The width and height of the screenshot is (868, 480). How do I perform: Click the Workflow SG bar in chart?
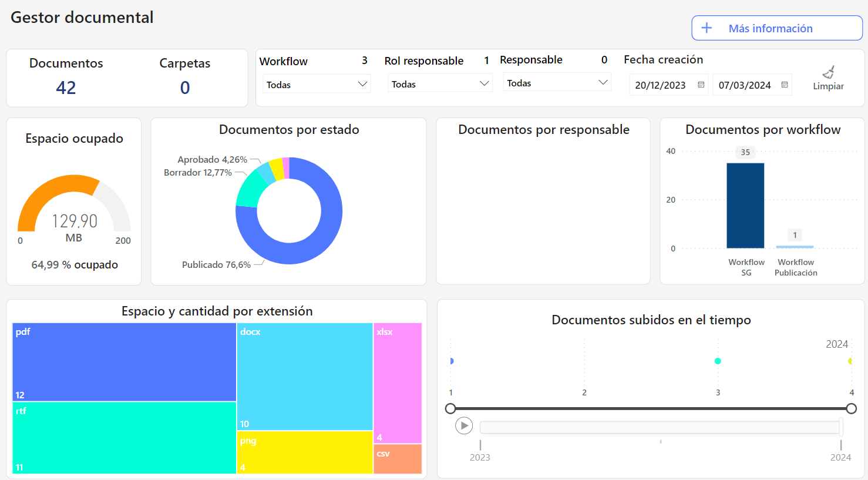[745, 206]
